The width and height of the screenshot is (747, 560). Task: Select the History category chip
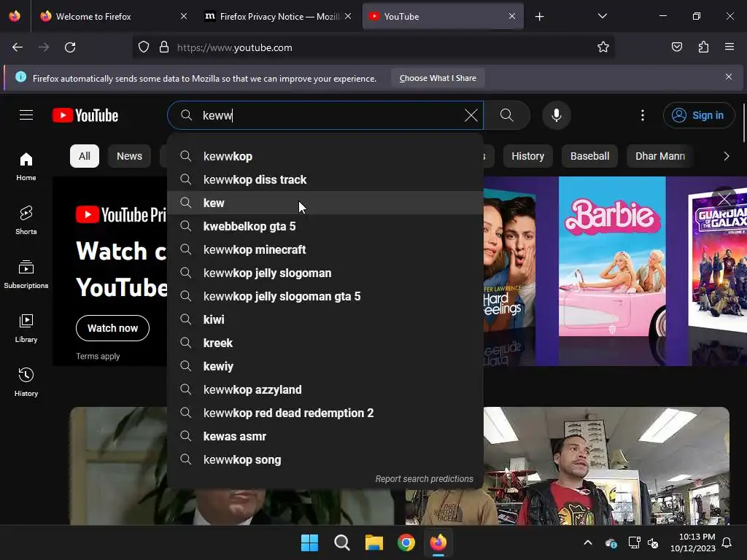point(527,156)
